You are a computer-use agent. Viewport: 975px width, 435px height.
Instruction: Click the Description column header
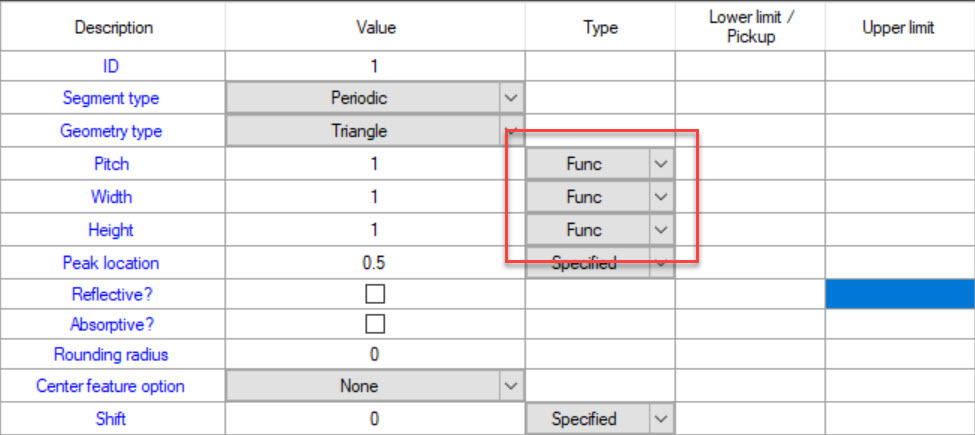pyautogui.click(x=113, y=27)
